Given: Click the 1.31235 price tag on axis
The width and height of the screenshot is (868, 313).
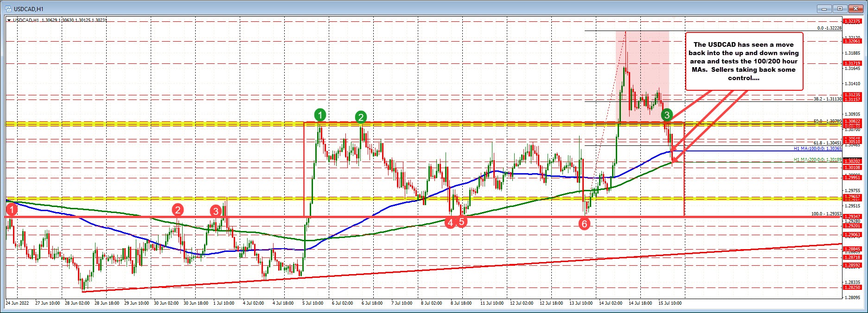Looking at the screenshot, I should 853,95.
